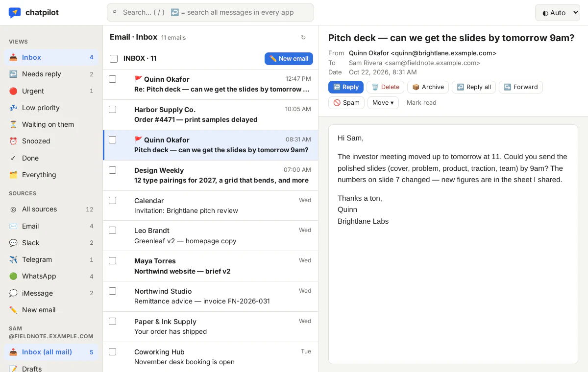This screenshot has width=588, height=372.
Task: Open Coworking Hub November desk booking email
Action: pyautogui.click(x=211, y=357)
